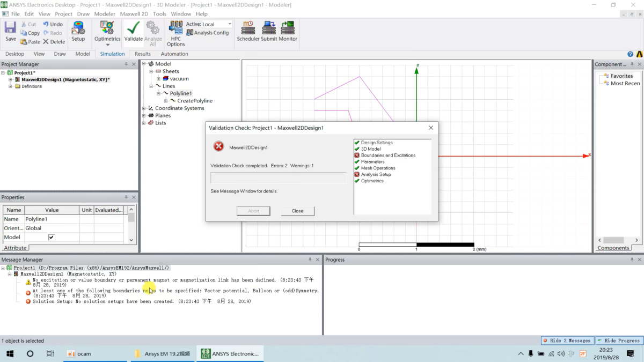The width and height of the screenshot is (644, 362).
Task: Collapse Project1 node in Project Manager
Action: [x=3, y=72]
